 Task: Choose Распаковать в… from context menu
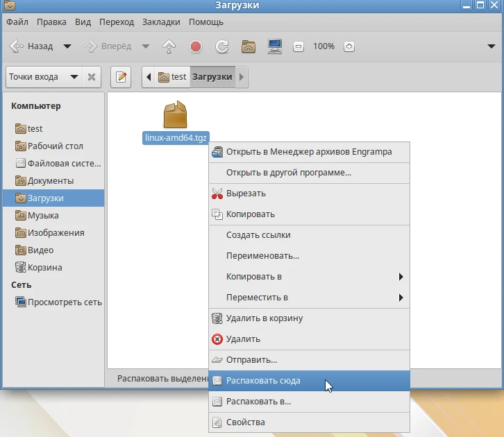click(x=309, y=402)
